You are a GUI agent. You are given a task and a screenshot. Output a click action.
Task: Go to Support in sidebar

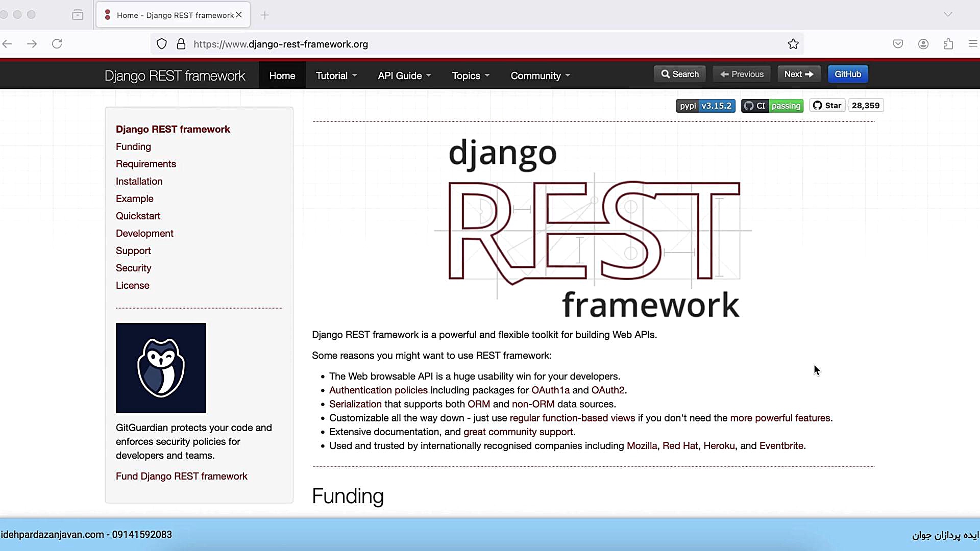pyautogui.click(x=133, y=251)
